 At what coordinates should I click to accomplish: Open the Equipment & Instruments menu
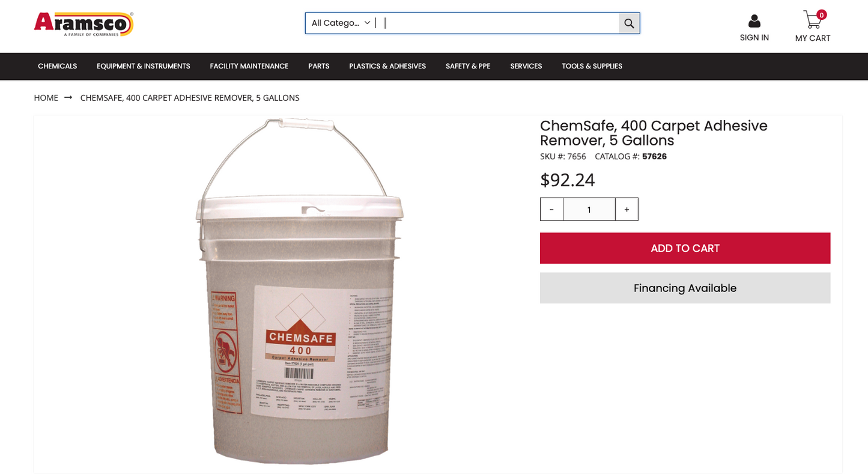[144, 66]
